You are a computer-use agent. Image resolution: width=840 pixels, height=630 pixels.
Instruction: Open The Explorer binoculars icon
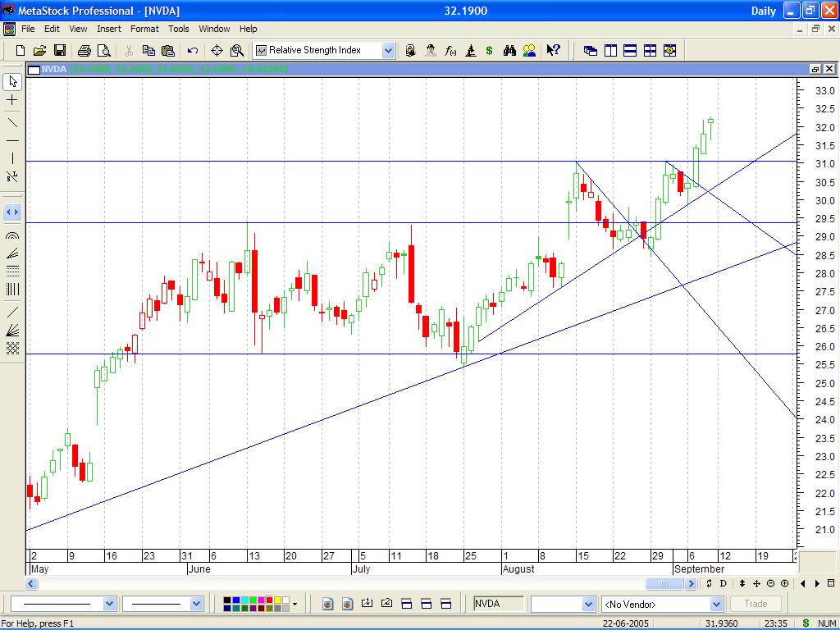(x=509, y=50)
